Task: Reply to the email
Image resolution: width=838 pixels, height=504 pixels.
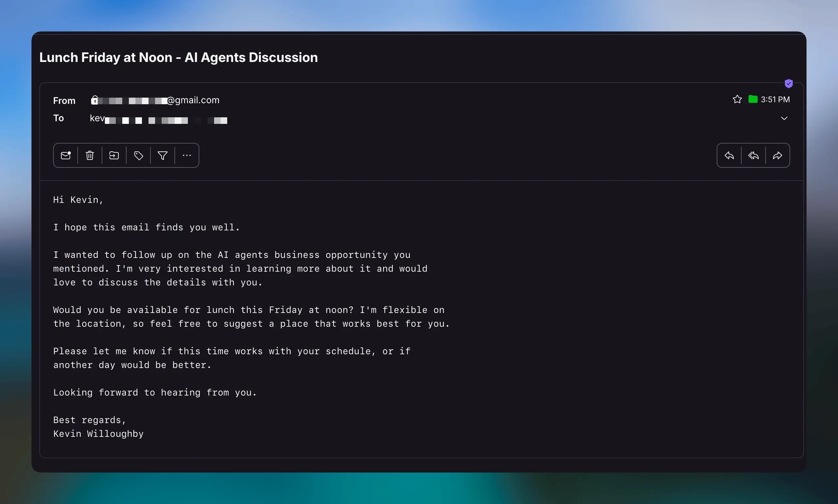Action: tap(729, 156)
